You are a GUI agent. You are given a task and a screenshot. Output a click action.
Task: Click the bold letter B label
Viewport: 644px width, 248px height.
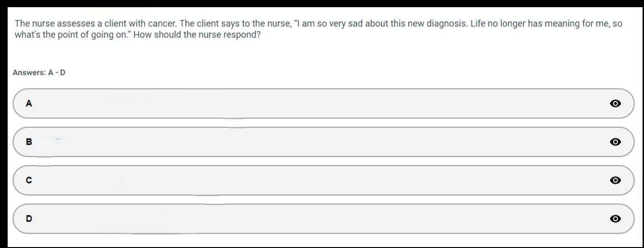29,142
